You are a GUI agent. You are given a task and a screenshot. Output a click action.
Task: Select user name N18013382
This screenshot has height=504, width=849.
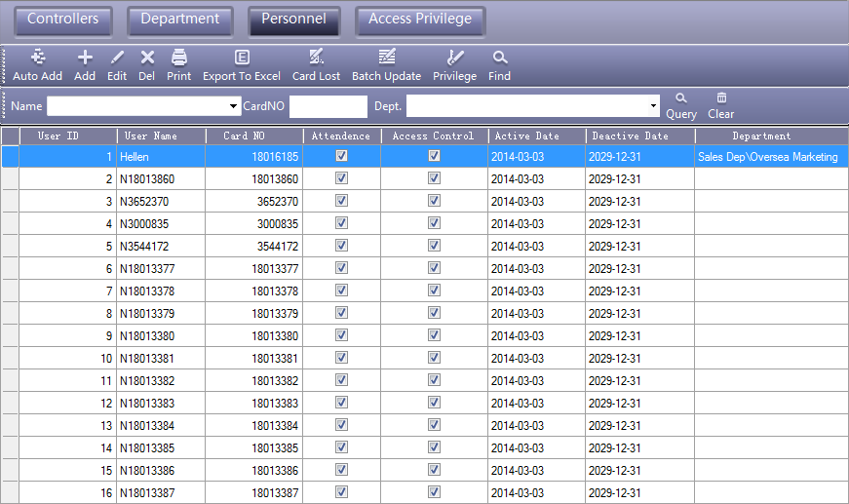click(147, 381)
